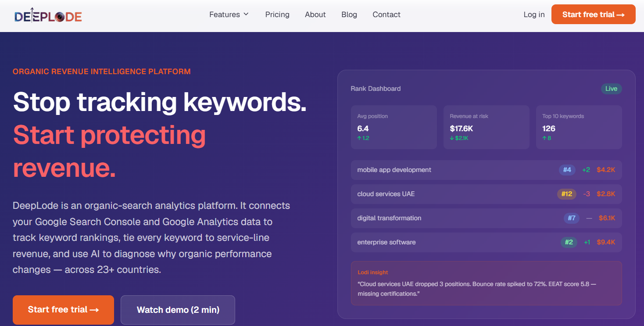This screenshot has height=326, width=644.
Task: Click the $2.8K revenue value
Action: tap(606, 194)
